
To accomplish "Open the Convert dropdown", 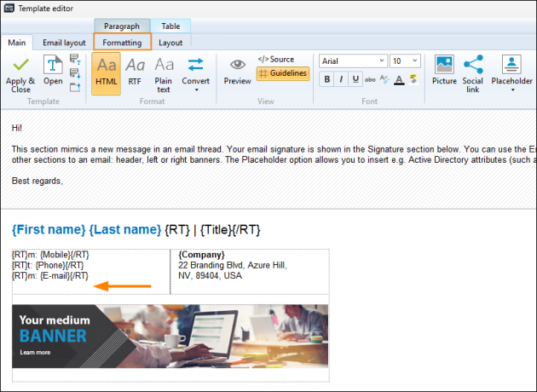I will click(x=195, y=74).
